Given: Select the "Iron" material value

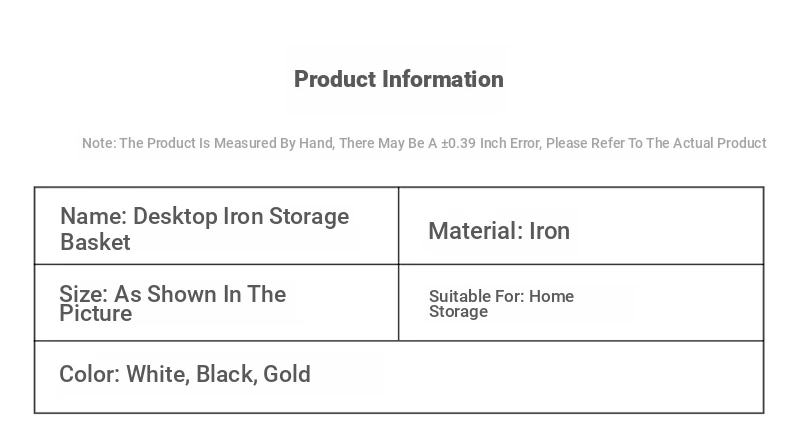Looking at the screenshot, I should click(x=549, y=231).
